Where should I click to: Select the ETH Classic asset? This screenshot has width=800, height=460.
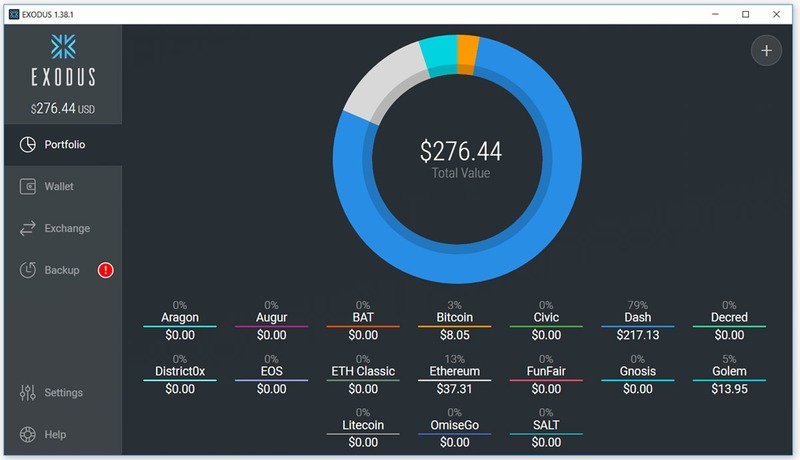click(363, 374)
